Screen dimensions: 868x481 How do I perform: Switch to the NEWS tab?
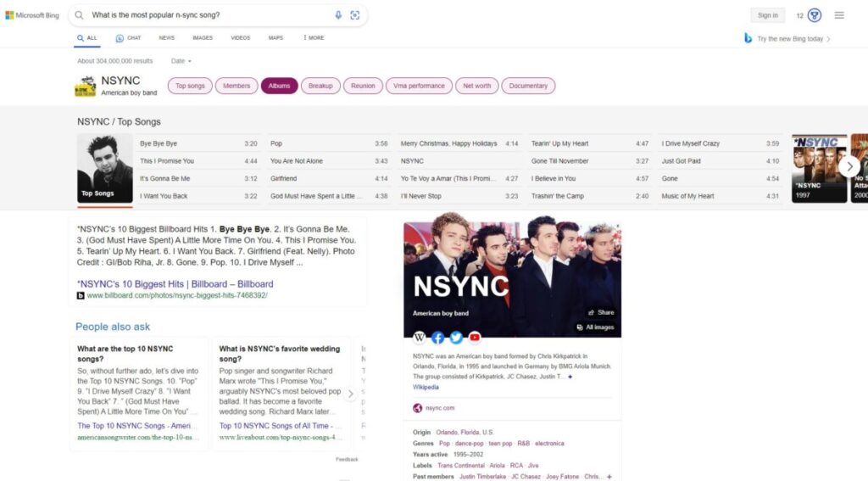tap(167, 37)
